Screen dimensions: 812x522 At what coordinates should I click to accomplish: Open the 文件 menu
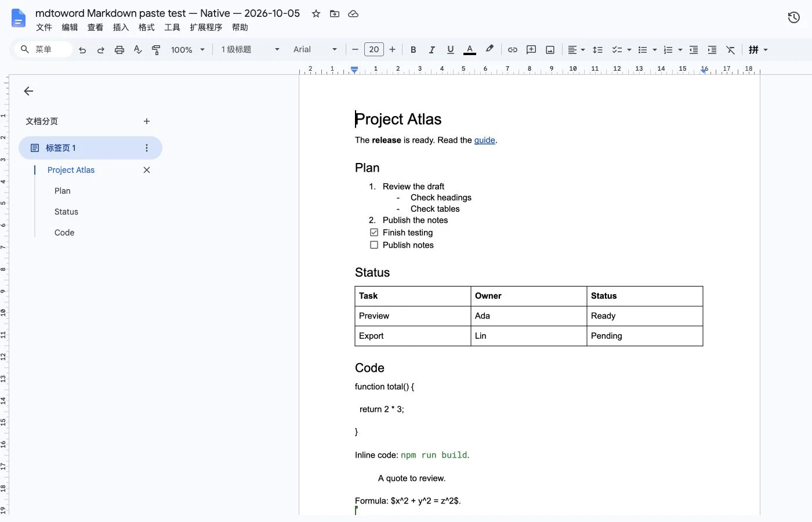(44, 27)
